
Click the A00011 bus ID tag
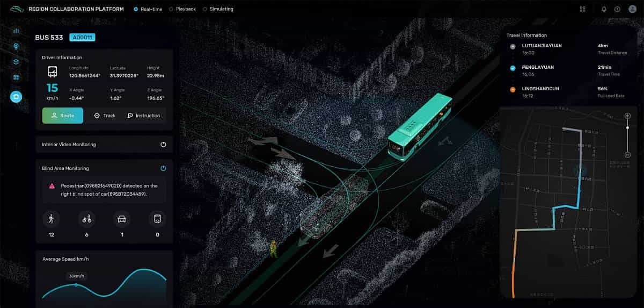pyautogui.click(x=82, y=38)
